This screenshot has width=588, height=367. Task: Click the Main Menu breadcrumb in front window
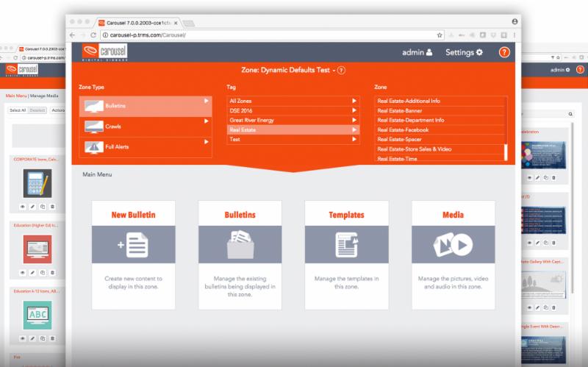point(97,174)
